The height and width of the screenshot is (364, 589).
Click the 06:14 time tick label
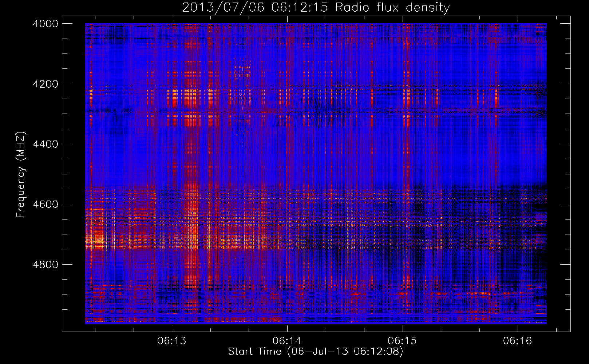[287, 341]
